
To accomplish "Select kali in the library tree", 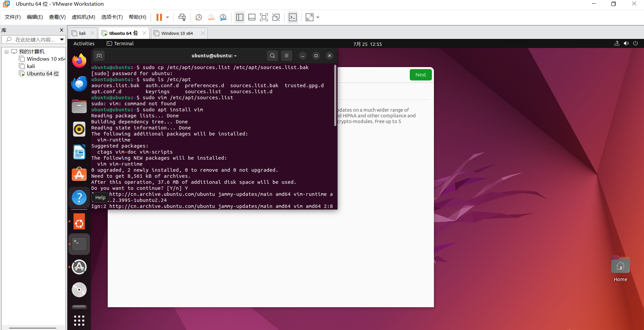I will pos(27,66).
